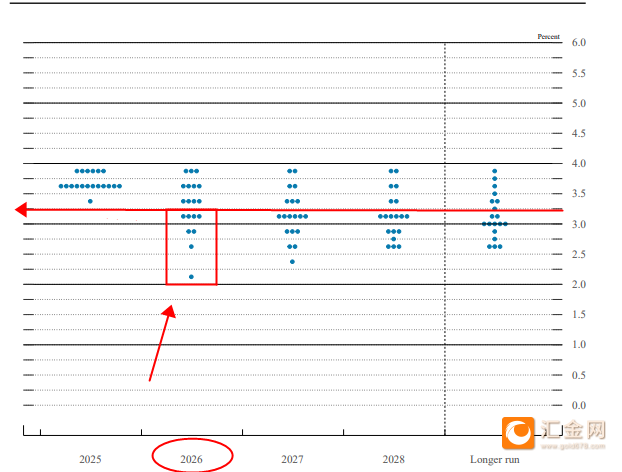Click the 1.5 y-axis value
Image resolution: width=622 pixels, height=472 pixels.
579,315
